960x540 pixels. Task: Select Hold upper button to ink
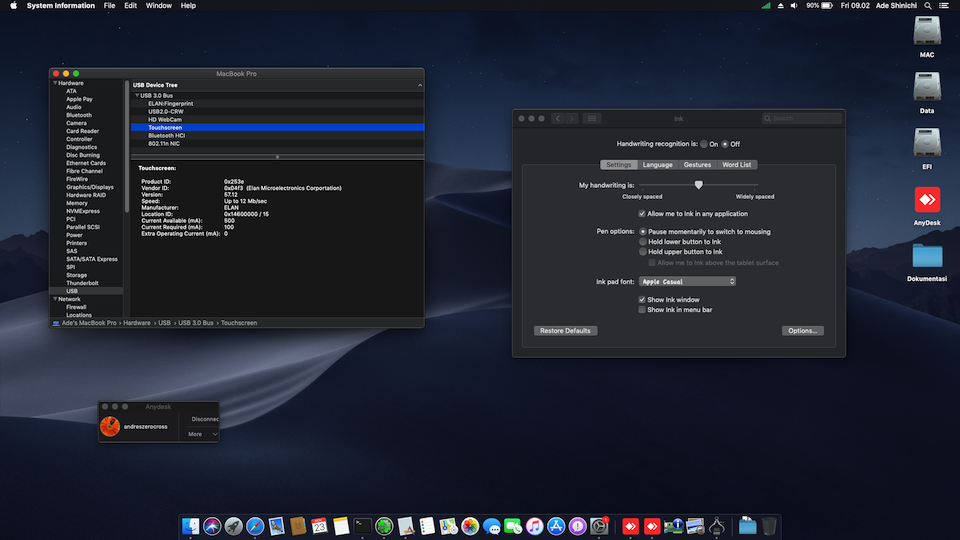click(643, 252)
